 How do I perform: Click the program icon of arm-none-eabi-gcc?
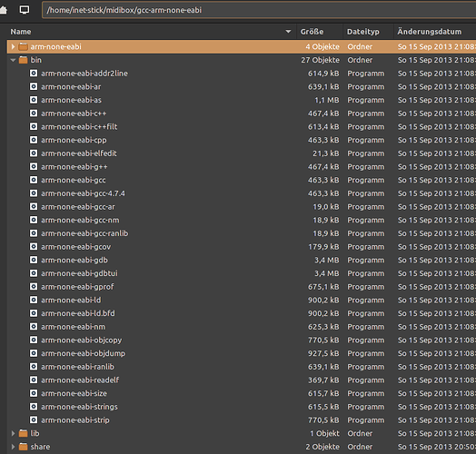click(34, 180)
